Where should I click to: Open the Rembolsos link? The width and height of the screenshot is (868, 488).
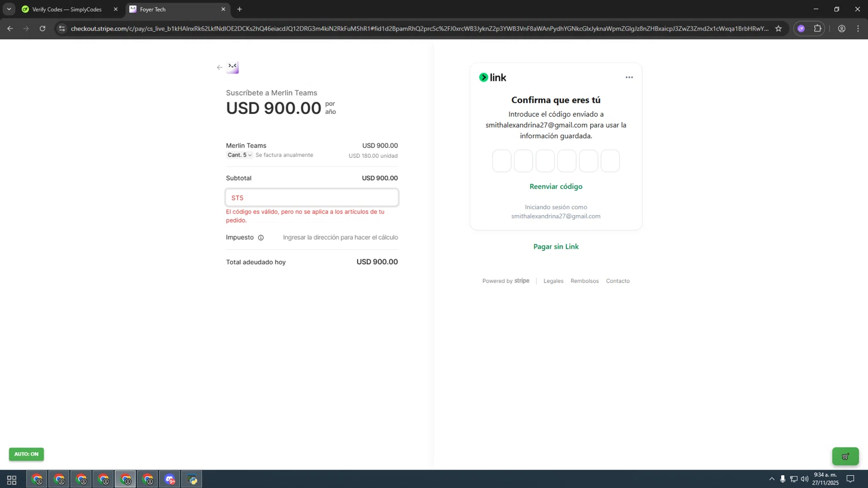click(584, 281)
